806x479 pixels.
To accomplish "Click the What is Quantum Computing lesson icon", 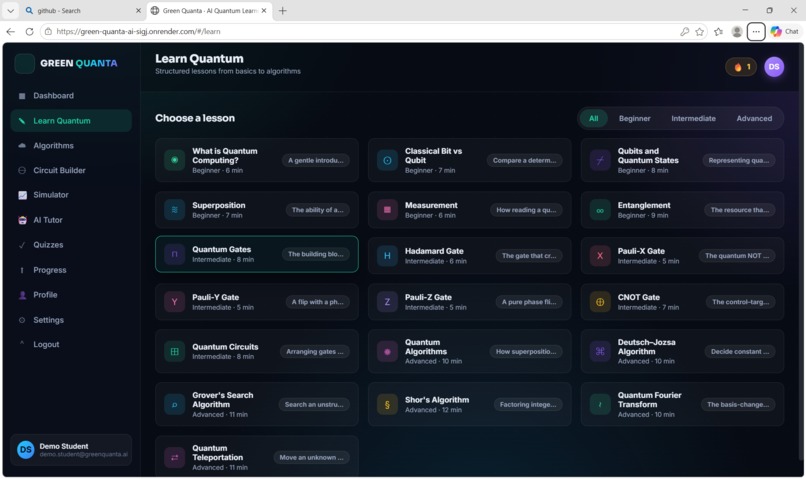I will pyautogui.click(x=174, y=160).
